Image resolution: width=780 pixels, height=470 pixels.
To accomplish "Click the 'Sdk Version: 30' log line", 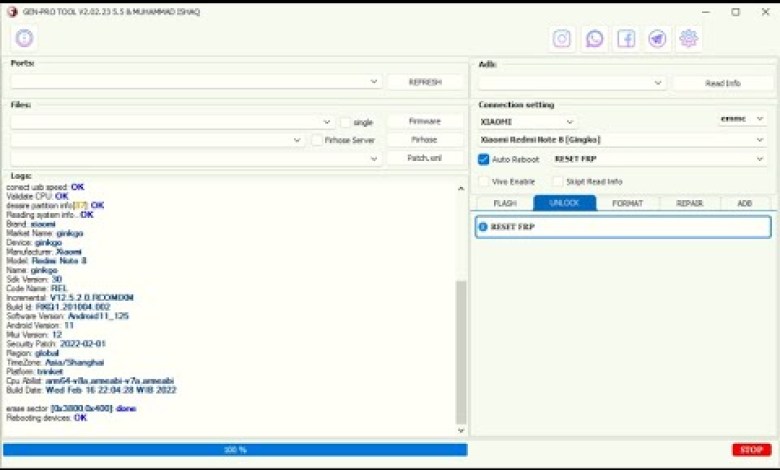I will point(34,279).
